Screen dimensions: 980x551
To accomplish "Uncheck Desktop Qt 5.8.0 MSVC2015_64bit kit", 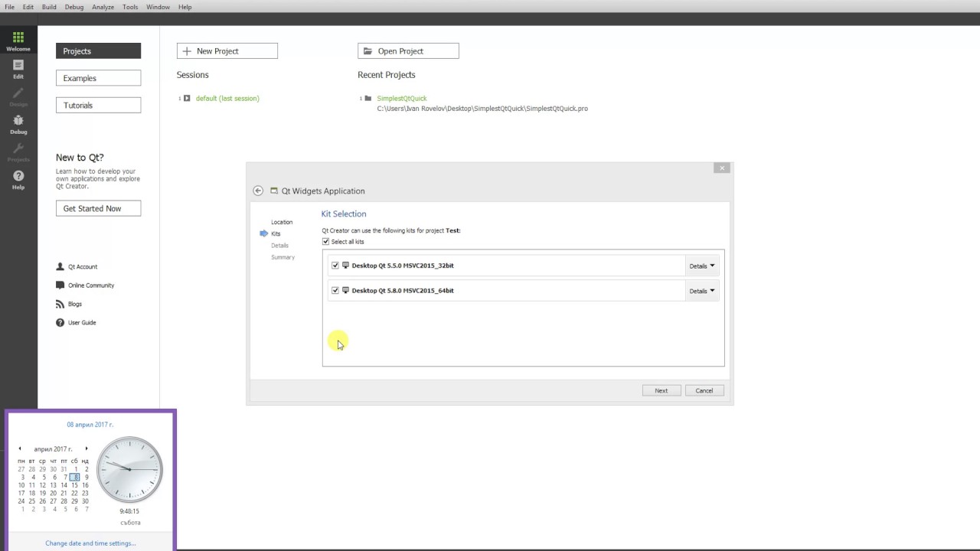I will pyautogui.click(x=335, y=290).
